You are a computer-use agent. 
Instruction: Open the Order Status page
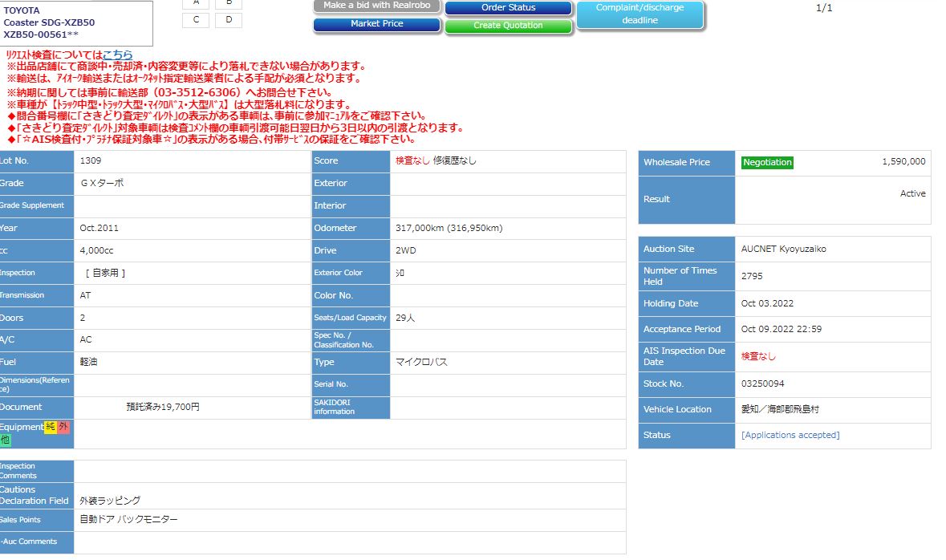pyautogui.click(x=508, y=8)
